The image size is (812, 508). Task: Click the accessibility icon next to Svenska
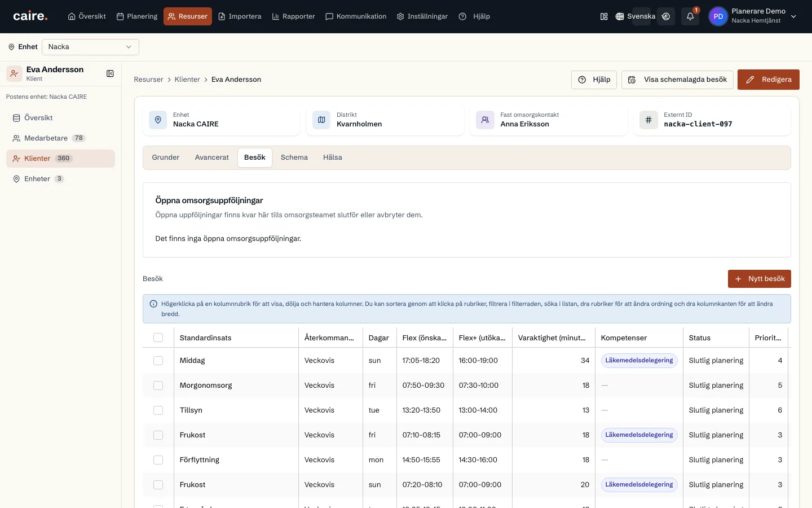click(x=666, y=16)
